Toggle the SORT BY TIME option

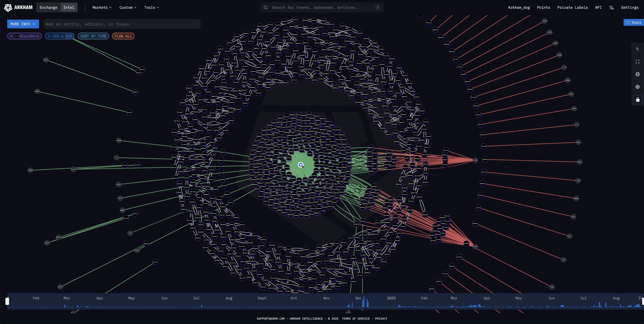93,36
